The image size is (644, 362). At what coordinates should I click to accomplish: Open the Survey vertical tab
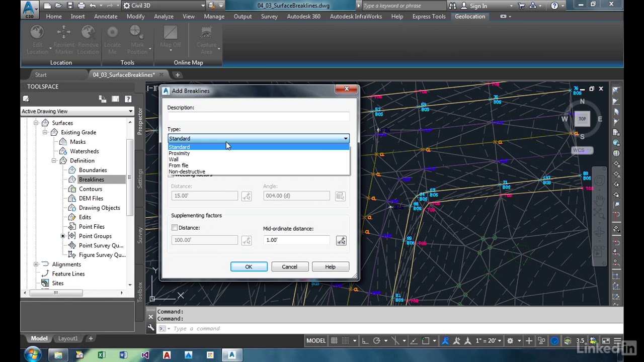[x=140, y=236]
